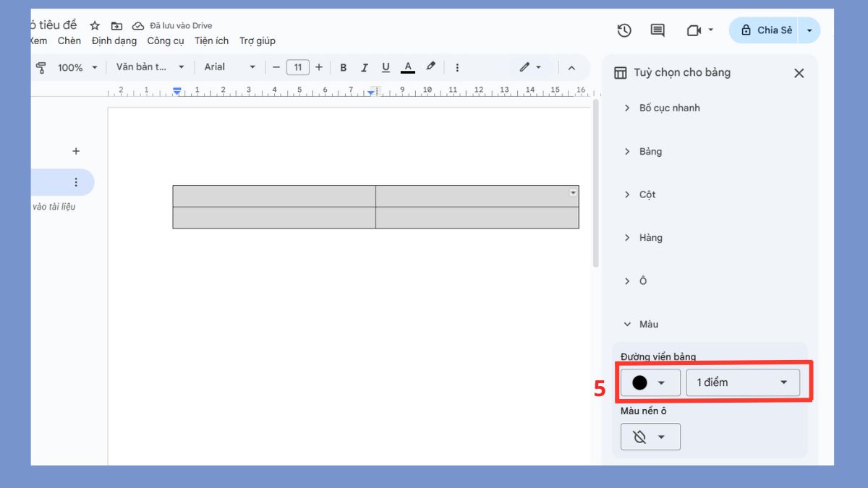Viewport: 868px width, 488px height.
Task: Open the comments icon
Action: 658,30
